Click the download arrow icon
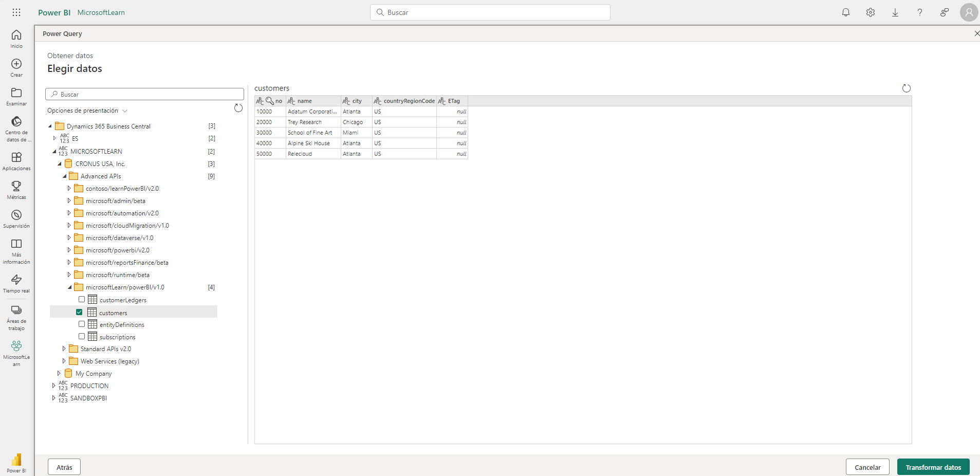The image size is (980, 476). 895,12
